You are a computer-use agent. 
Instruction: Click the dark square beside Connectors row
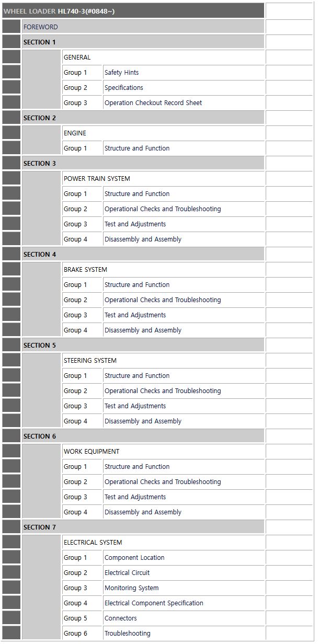click(11, 618)
